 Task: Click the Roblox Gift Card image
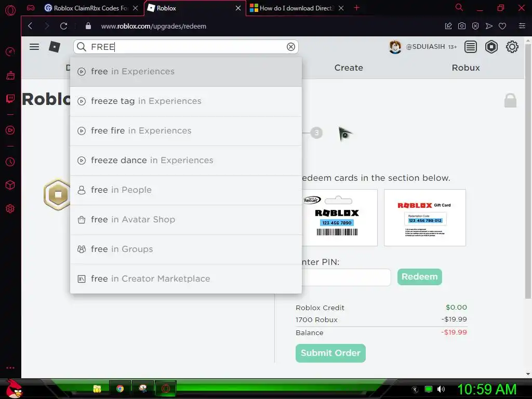click(x=425, y=218)
